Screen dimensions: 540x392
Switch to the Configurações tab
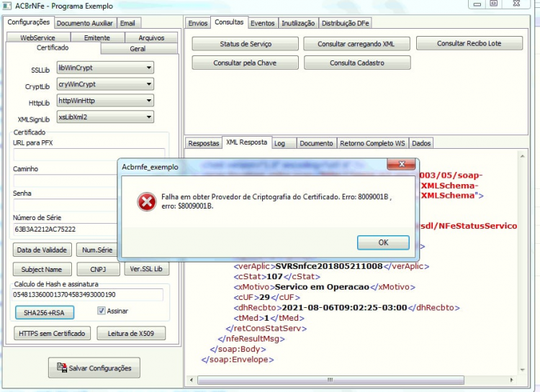click(x=28, y=22)
